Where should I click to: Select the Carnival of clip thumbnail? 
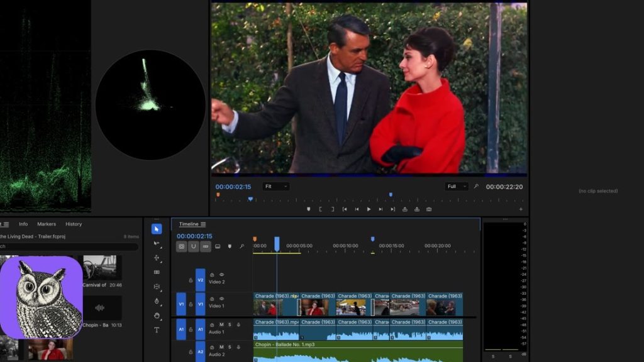(103, 267)
